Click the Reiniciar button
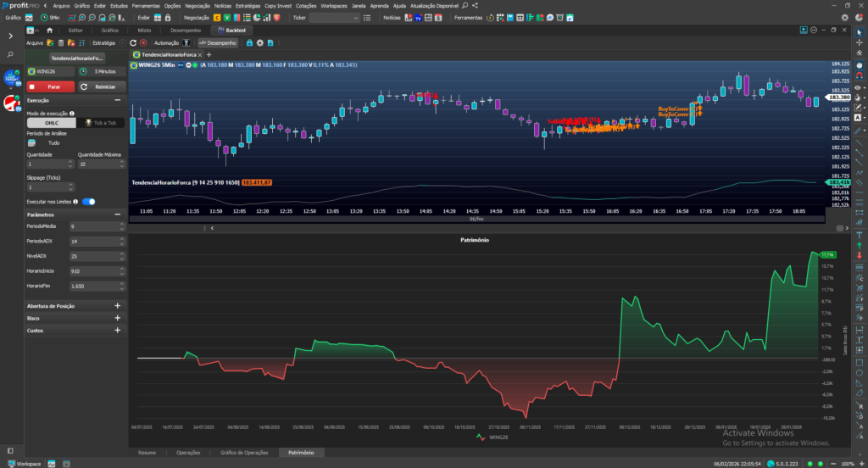Viewport: 868px width, 468px height. pyautogui.click(x=101, y=86)
